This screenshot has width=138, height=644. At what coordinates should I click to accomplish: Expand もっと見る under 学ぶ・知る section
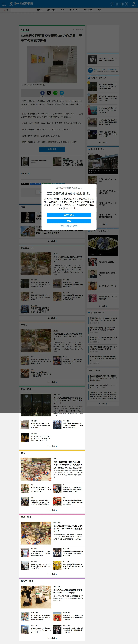coord(52,574)
